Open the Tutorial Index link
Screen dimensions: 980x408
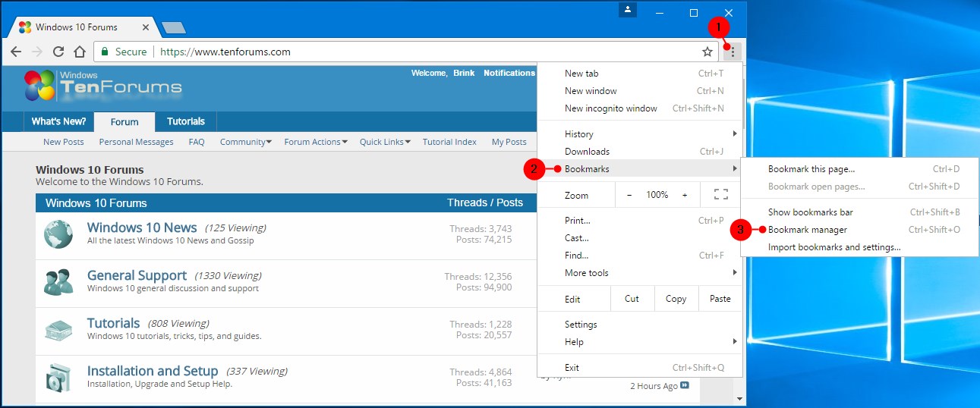pos(449,142)
